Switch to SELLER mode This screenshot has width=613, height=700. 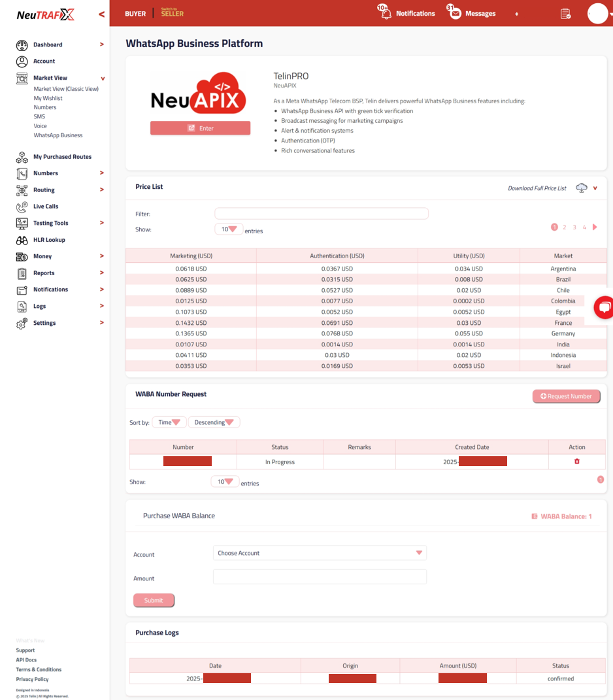tap(173, 12)
